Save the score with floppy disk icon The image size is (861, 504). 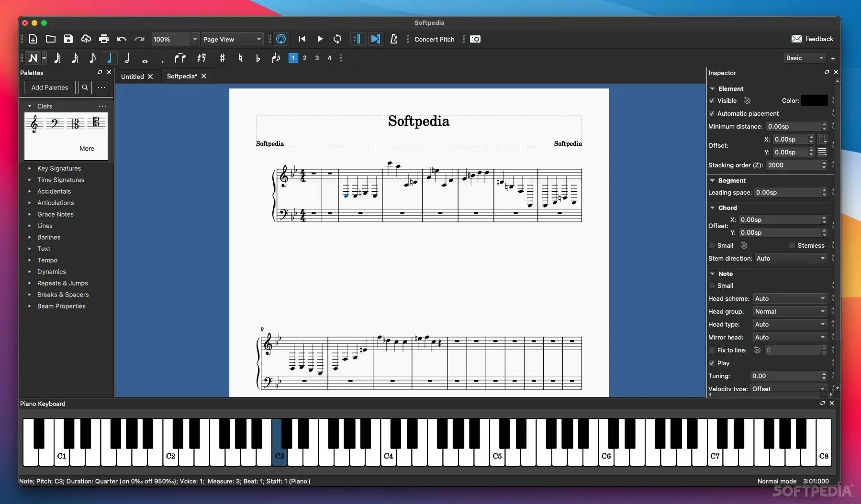68,39
